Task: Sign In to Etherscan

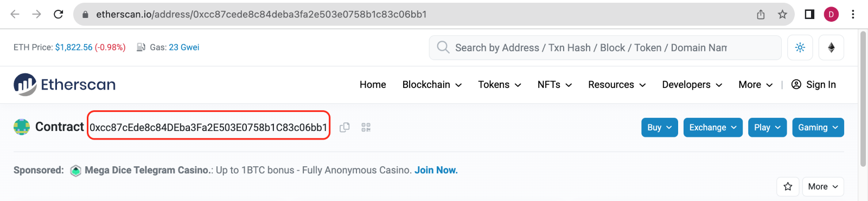Action: pos(814,85)
